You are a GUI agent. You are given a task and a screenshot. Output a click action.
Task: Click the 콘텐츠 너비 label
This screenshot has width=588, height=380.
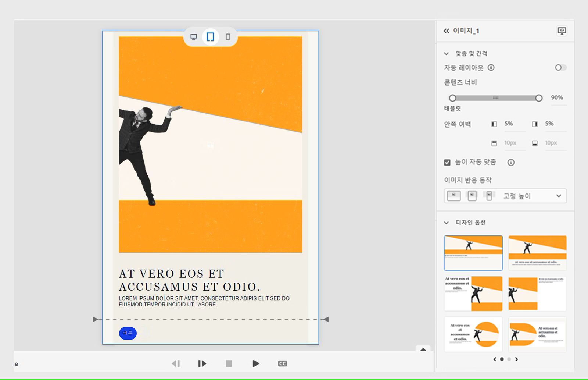tap(460, 82)
